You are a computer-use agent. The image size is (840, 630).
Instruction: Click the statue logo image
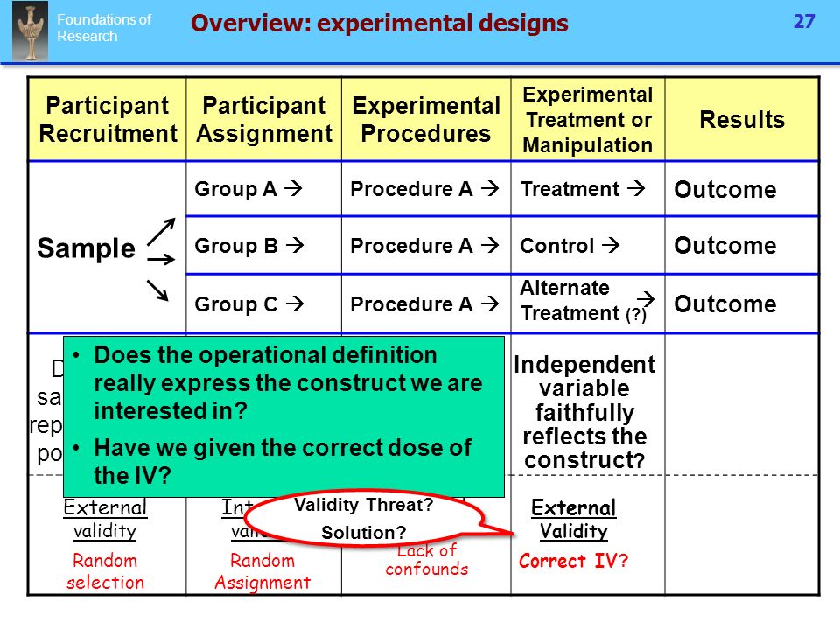pos(30,31)
